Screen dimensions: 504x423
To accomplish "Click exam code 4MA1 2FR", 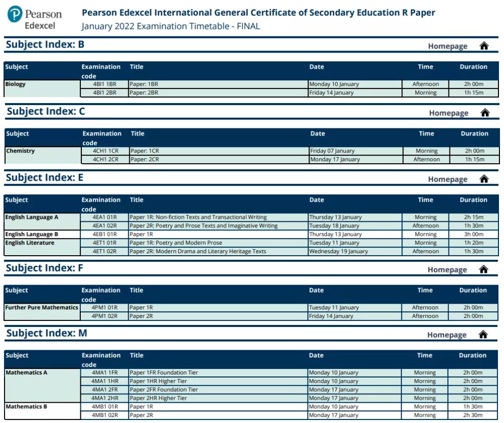I will point(105,390).
